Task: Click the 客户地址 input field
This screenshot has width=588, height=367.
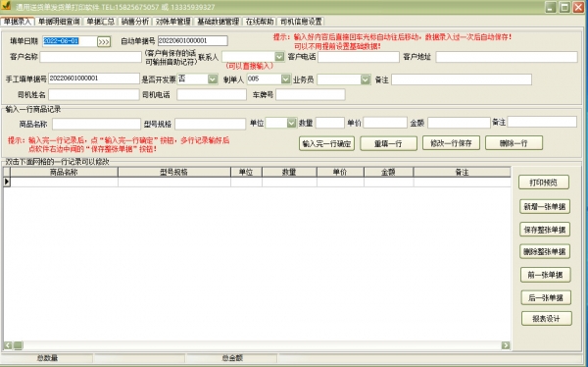Action: click(507, 57)
